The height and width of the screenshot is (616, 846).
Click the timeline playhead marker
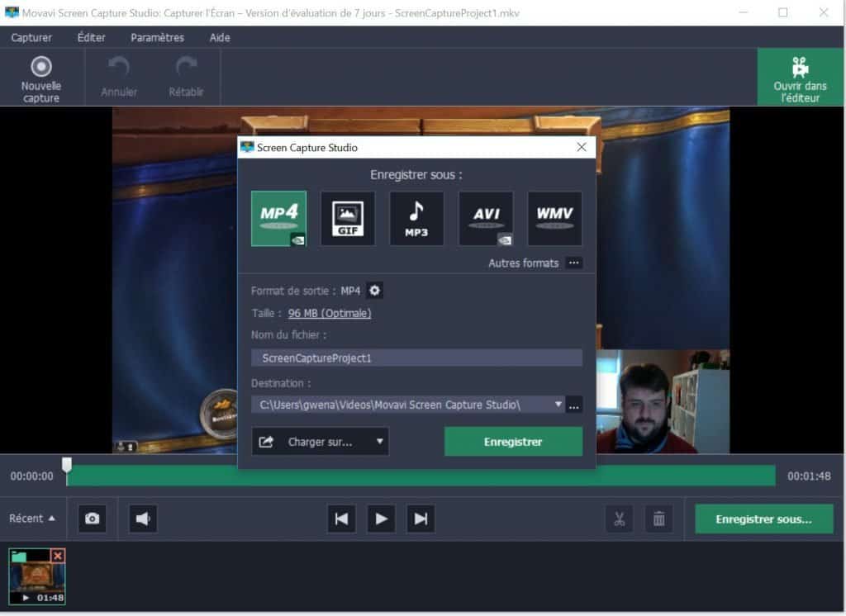67,466
